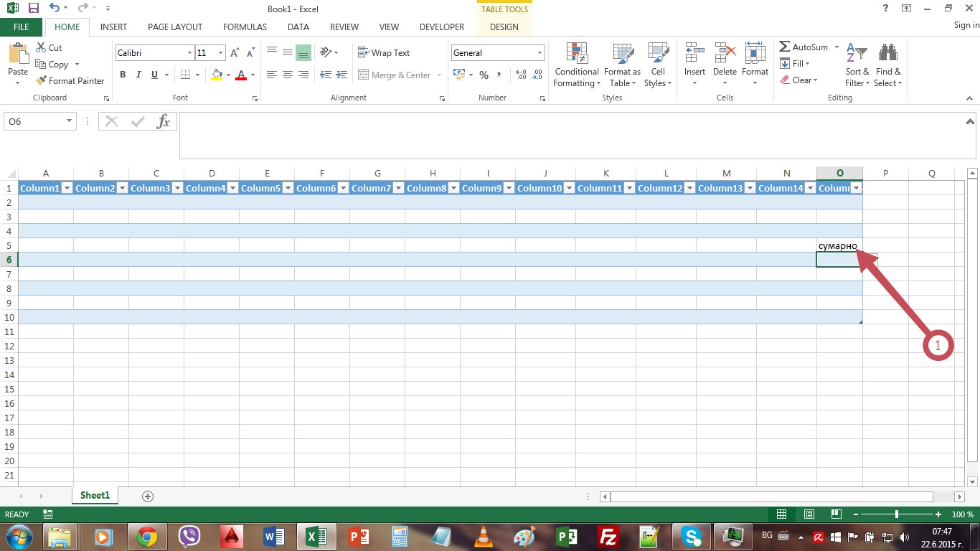The width and height of the screenshot is (980, 551).
Task: Open Find & Select menu
Action: click(x=888, y=65)
